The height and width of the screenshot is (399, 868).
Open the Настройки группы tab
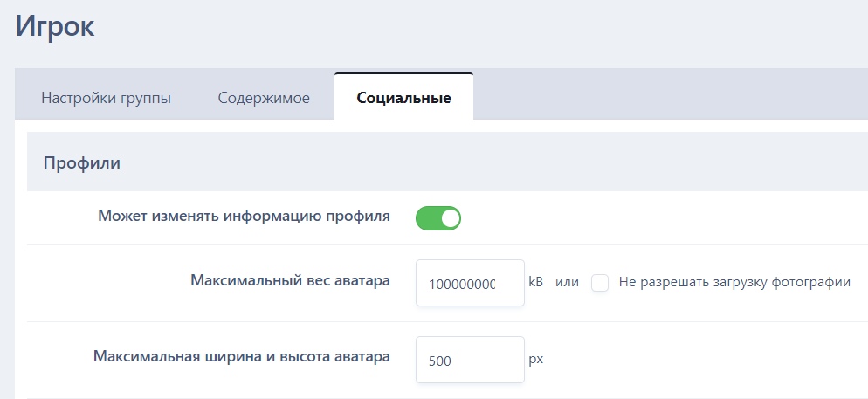point(106,97)
